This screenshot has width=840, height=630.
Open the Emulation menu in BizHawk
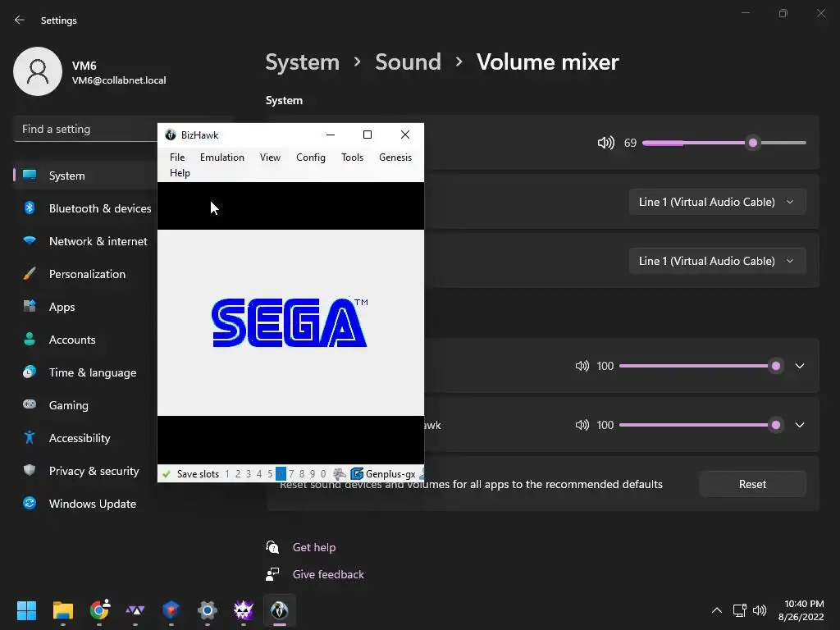point(221,157)
